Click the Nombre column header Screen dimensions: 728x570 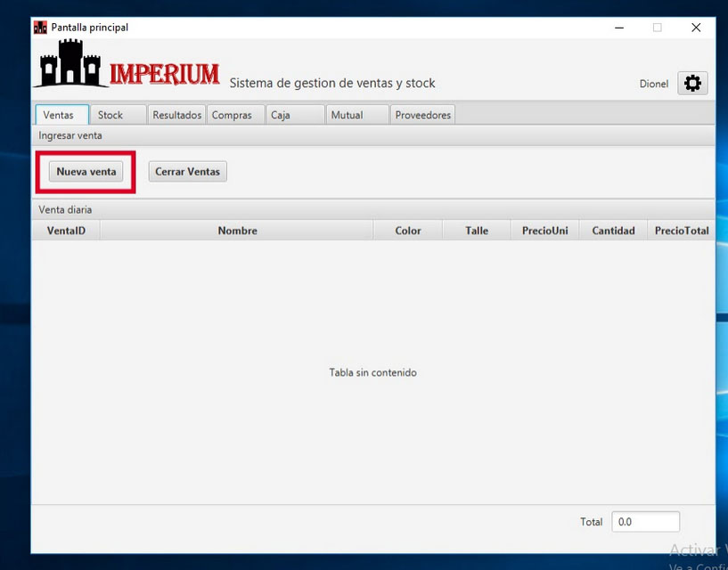click(x=237, y=230)
